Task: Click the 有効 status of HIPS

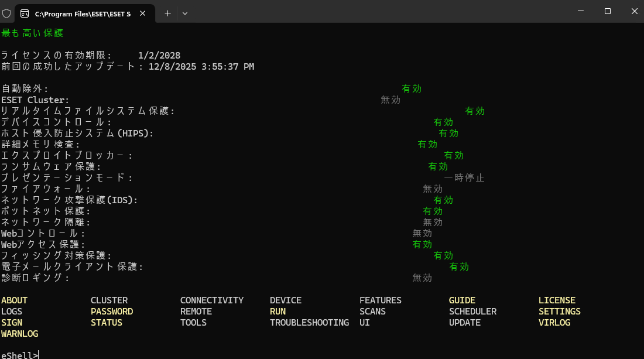Action: (448, 133)
